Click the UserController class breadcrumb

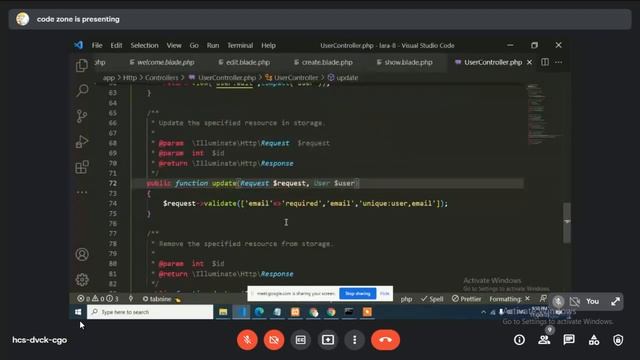(x=291, y=78)
